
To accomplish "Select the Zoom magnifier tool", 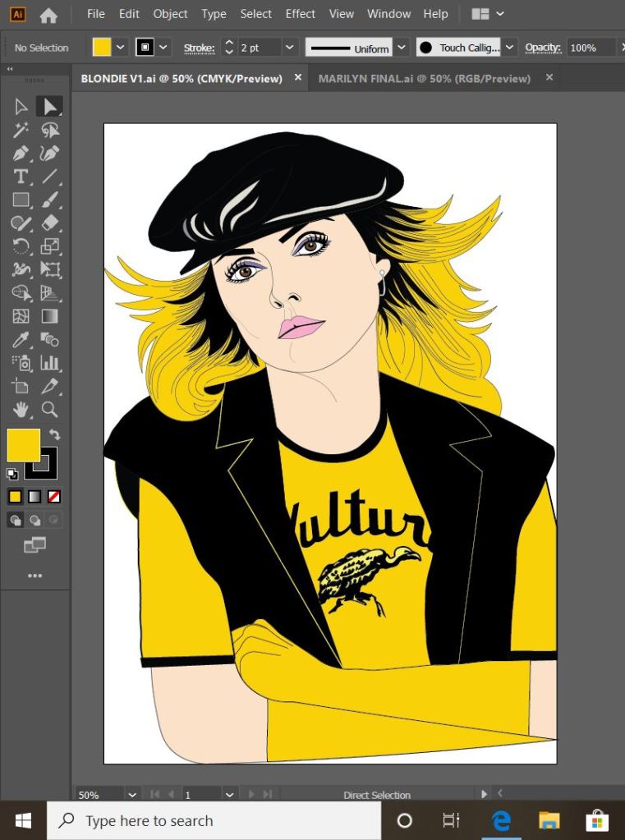I will pyautogui.click(x=49, y=409).
